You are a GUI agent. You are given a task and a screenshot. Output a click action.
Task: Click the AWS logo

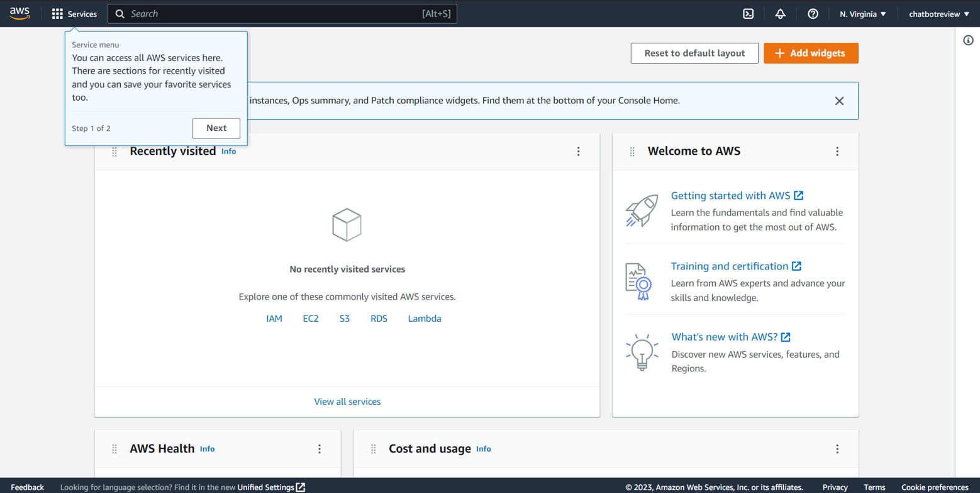19,14
